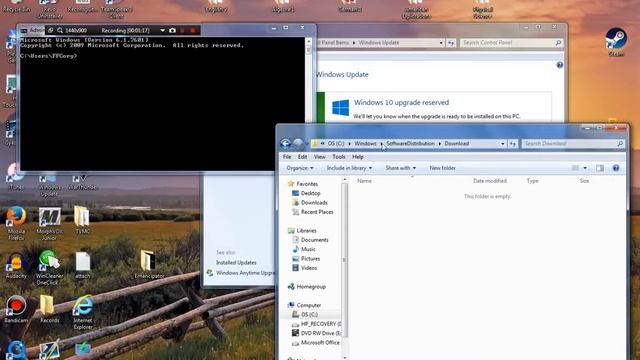Open the Organize dropdown

click(x=300, y=168)
